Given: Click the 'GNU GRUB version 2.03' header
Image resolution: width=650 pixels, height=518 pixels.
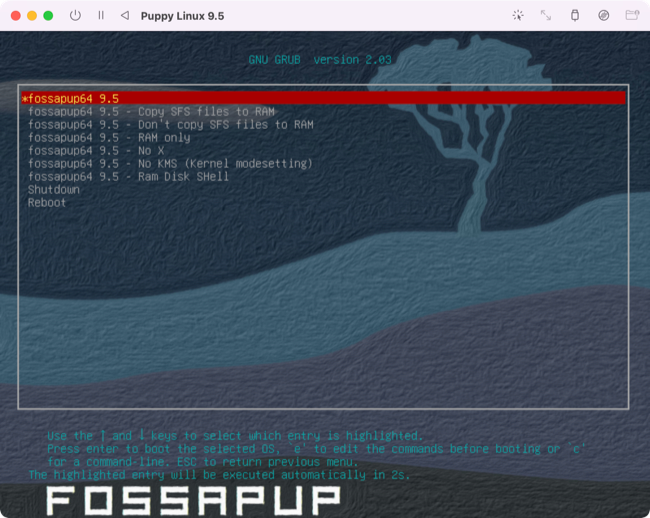Looking at the screenshot, I should coord(320,60).
